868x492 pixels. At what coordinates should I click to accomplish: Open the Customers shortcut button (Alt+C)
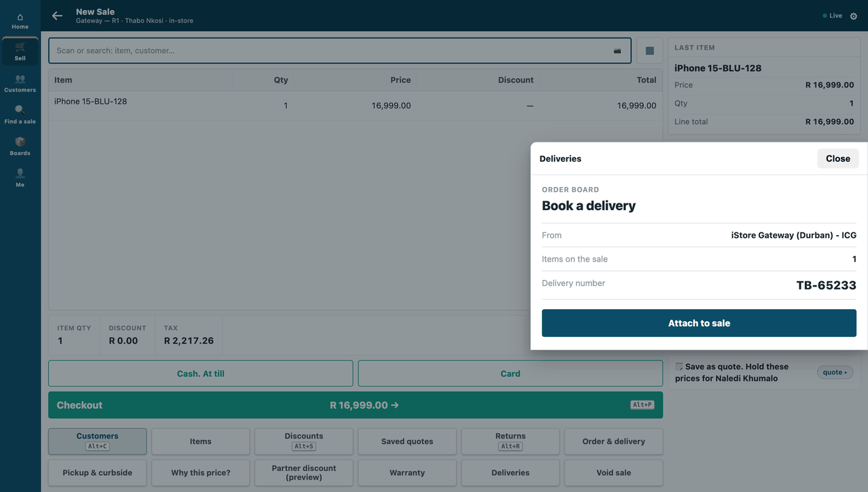point(98,441)
